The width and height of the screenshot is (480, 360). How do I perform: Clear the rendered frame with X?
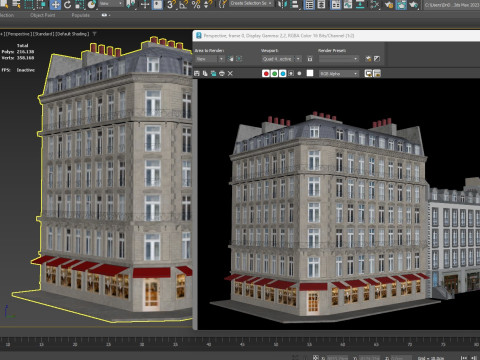(230, 73)
